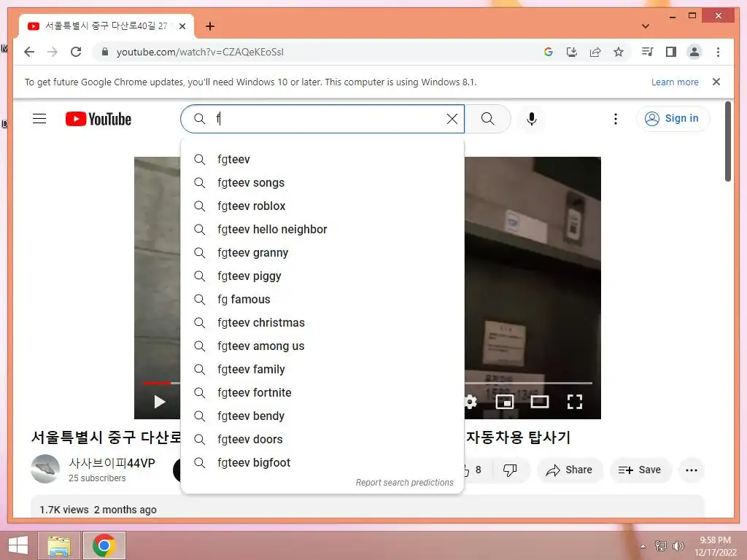Click the address bar URL
Image resolution: width=747 pixels, height=560 pixels.
(x=200, y=52)
